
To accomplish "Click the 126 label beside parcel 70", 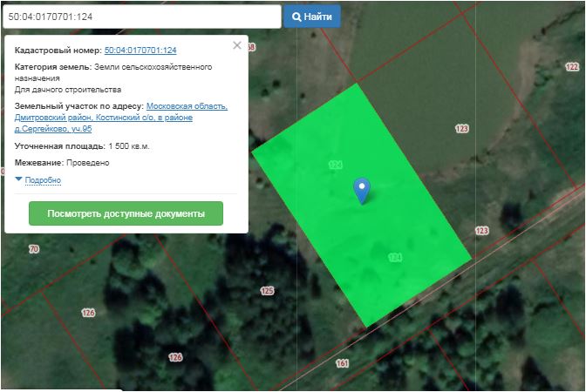I will coord(88,312).
